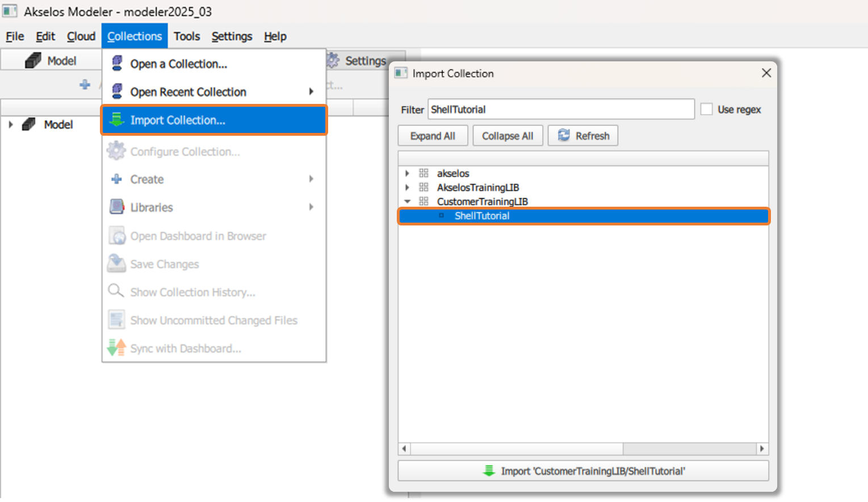Click the Import Collection dialog title icon

click(x=401, y=73)
